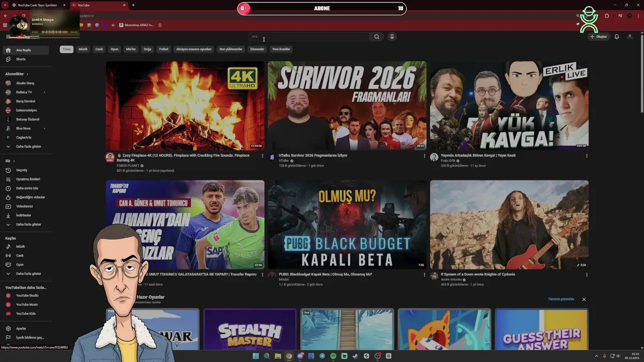
Task: Open BaBaLa TV subscription channel
Action: pos(25,92)
